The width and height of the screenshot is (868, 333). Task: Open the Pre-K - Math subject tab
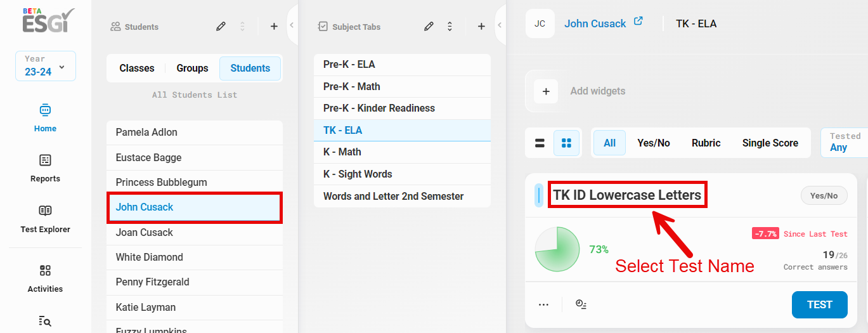(402, 86)
